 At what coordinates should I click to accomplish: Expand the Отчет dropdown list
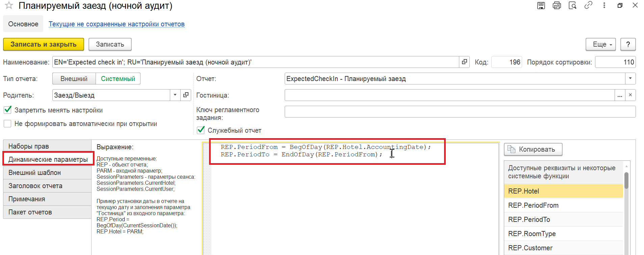pyautogui.click(x=630, y=79)
